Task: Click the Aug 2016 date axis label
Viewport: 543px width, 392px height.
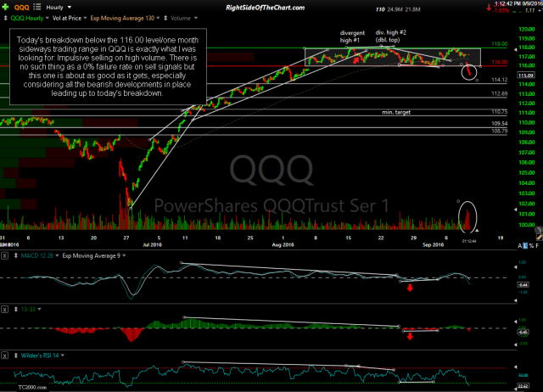Action: (283, 244)
